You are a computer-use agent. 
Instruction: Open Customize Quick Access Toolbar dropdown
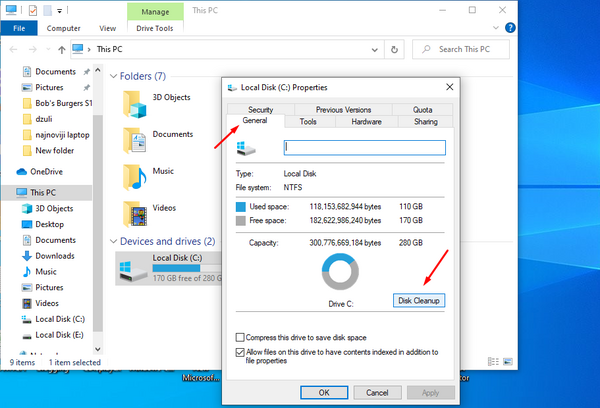click(60, 11)
